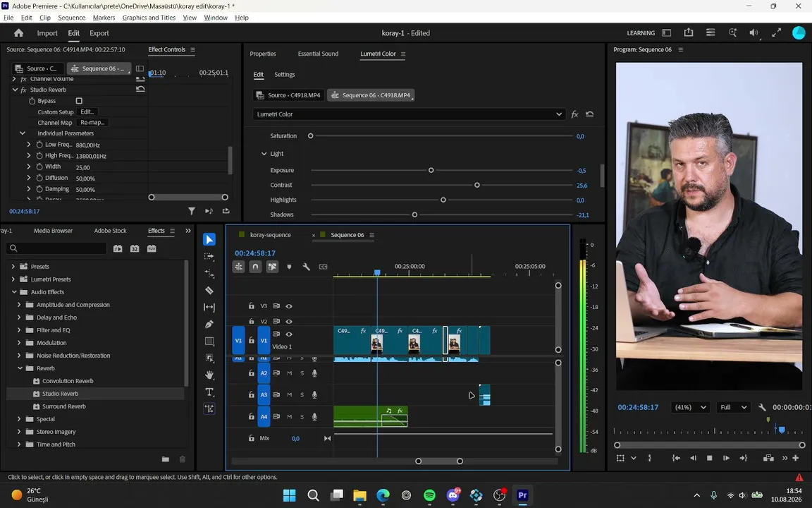Collapse the Reverb folder
812x508 pixels.
pyautogui.click(x=20, y=368)
